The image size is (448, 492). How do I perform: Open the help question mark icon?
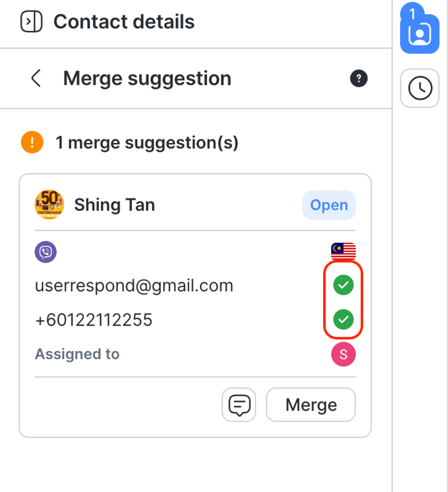(359, 78)
